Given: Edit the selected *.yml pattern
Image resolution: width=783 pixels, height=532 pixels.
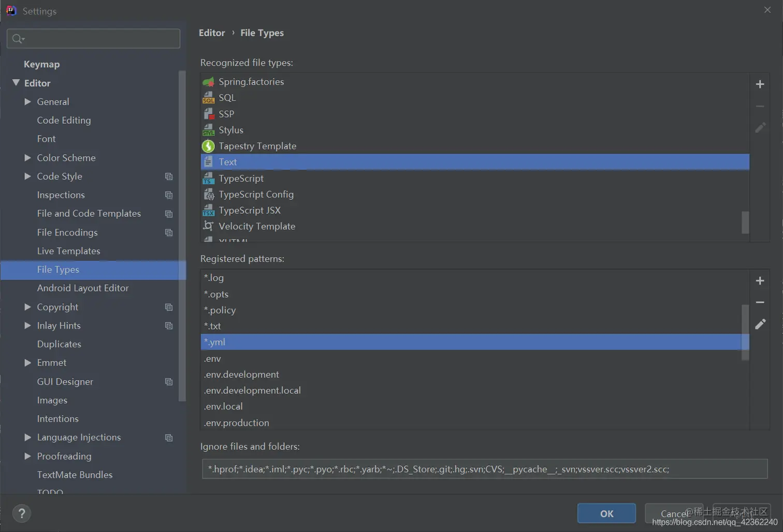Looking at the screenshot, I should click(760, 324).
